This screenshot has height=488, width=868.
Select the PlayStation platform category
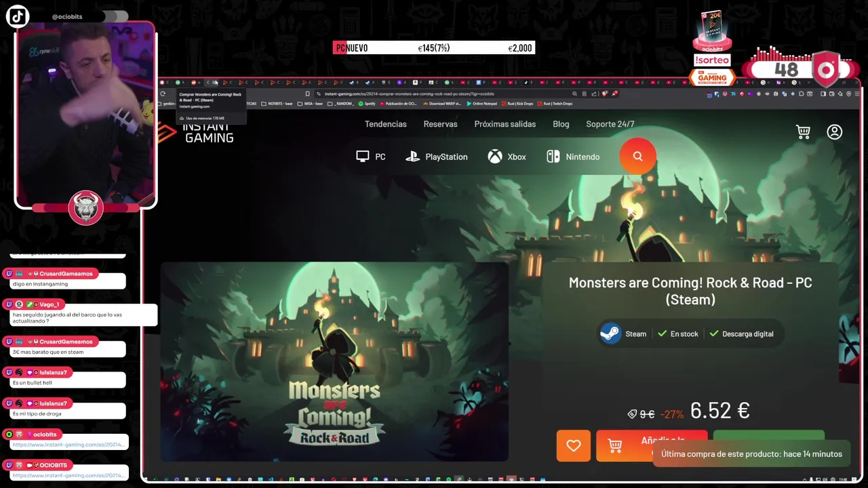pos(437,157)
